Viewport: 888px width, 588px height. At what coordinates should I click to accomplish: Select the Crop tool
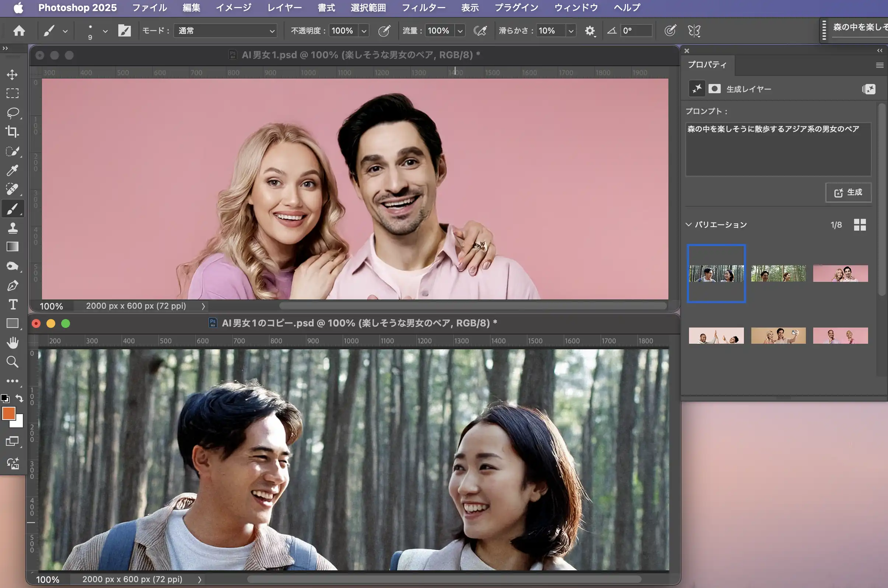13,131
